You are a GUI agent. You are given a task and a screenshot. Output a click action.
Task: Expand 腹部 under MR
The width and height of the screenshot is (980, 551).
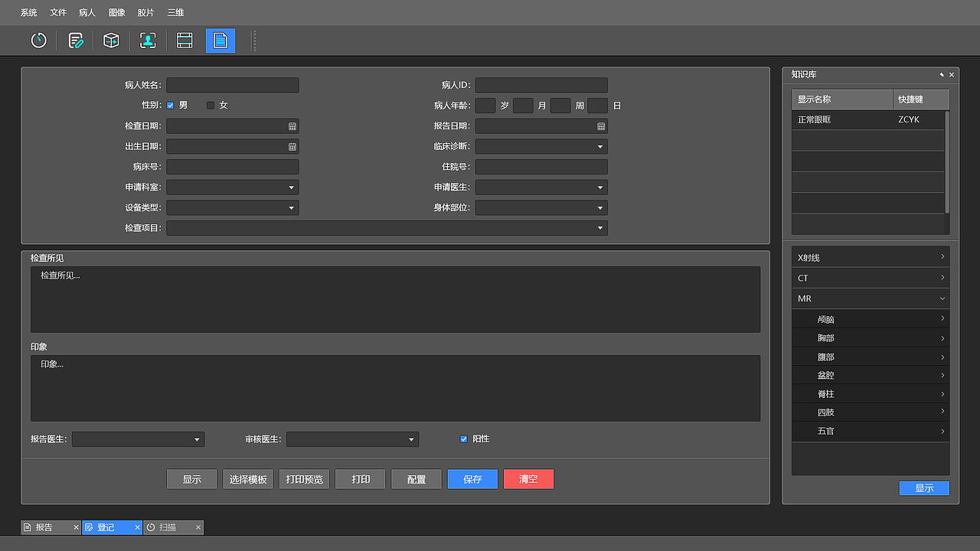point(871,357)
